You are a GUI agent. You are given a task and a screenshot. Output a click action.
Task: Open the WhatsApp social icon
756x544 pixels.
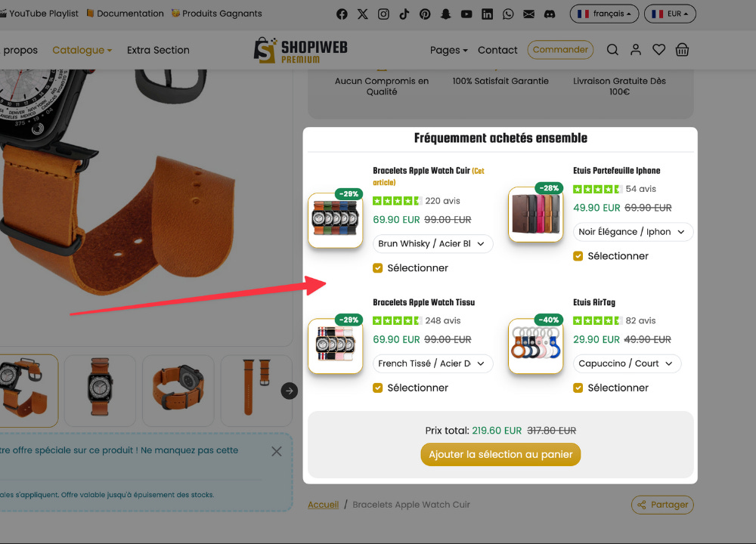[508, 14]
